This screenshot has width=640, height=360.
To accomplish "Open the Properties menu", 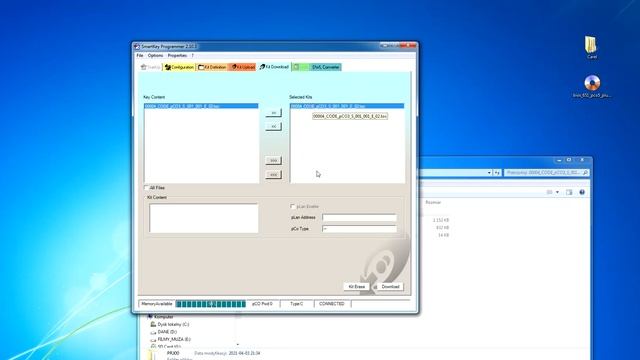I will coord(177,56).
